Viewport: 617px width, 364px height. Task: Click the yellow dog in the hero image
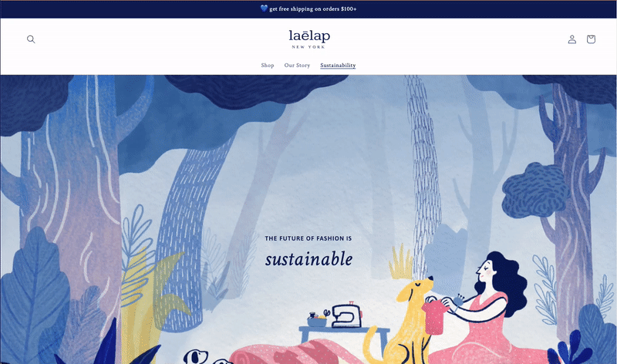tap(406, 322)
